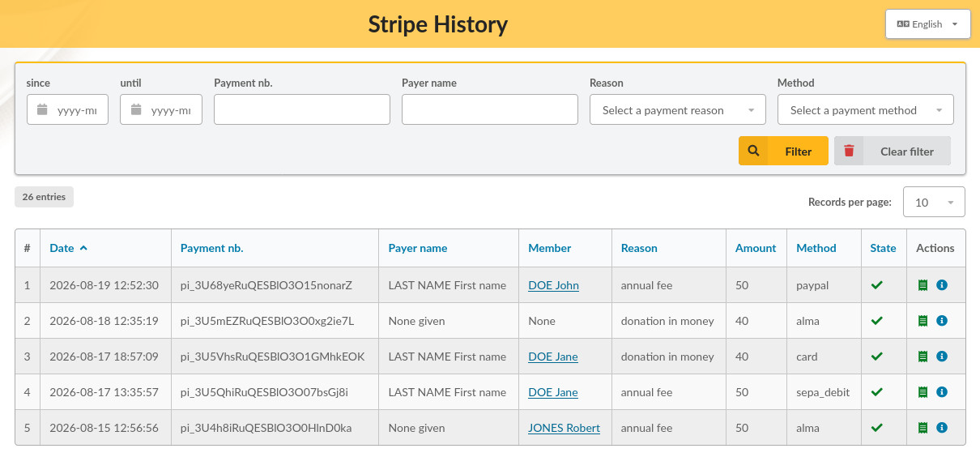
Task: Select payment number pi_3U5mEZRuQESBlO3O0xg2ie7L
Action: [267, 321]
